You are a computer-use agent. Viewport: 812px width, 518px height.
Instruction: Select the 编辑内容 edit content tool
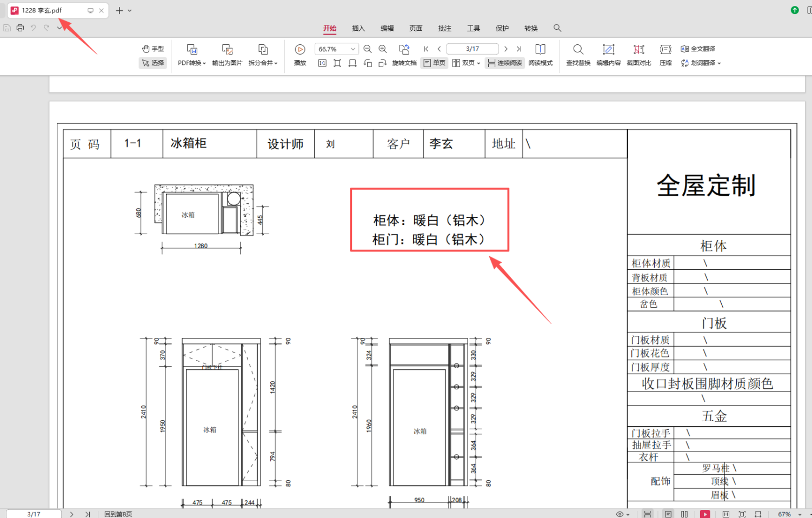pyautogui.click(x=608, y=50)
